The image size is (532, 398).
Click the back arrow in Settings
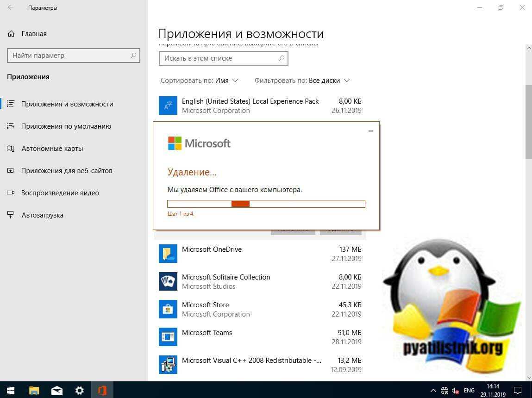tap(11, 7)
